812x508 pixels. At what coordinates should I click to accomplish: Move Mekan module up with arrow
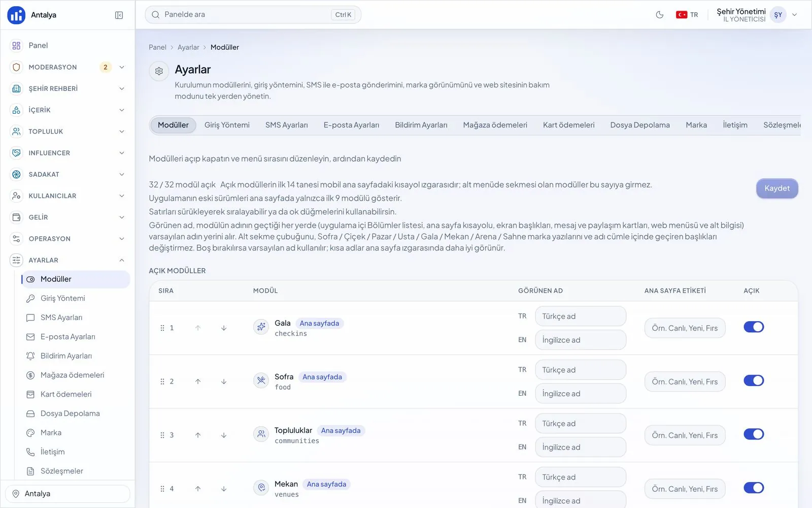198,489
